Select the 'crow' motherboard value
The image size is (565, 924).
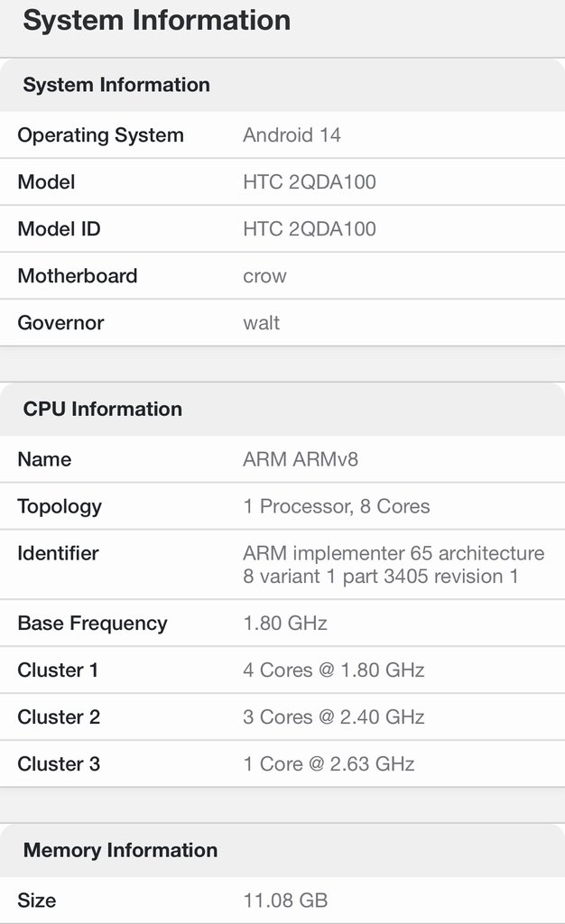pyautogui.click(x=264, y=276)
